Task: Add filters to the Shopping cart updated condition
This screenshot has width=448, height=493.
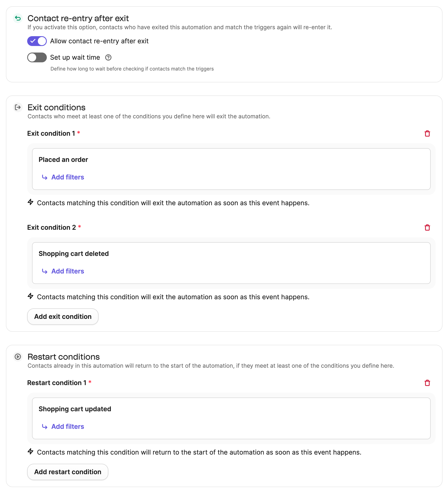Action: click(x=67, y=427)
